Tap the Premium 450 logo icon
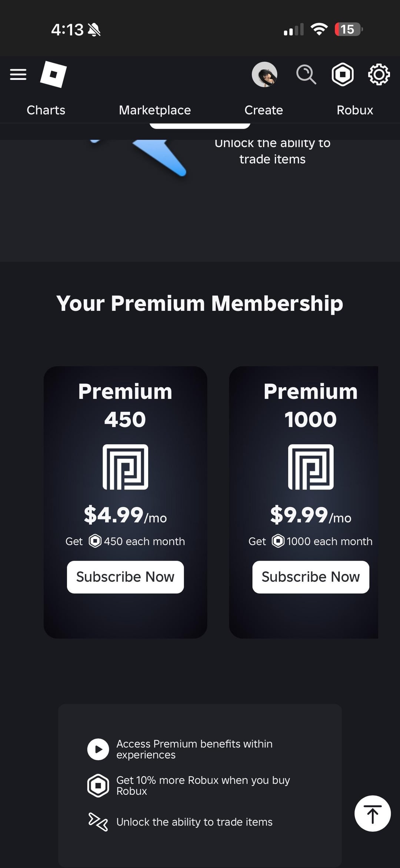Image resolution: width=400 pixels, height=868 pixels. pyautogui.click(x=125, y=467)
